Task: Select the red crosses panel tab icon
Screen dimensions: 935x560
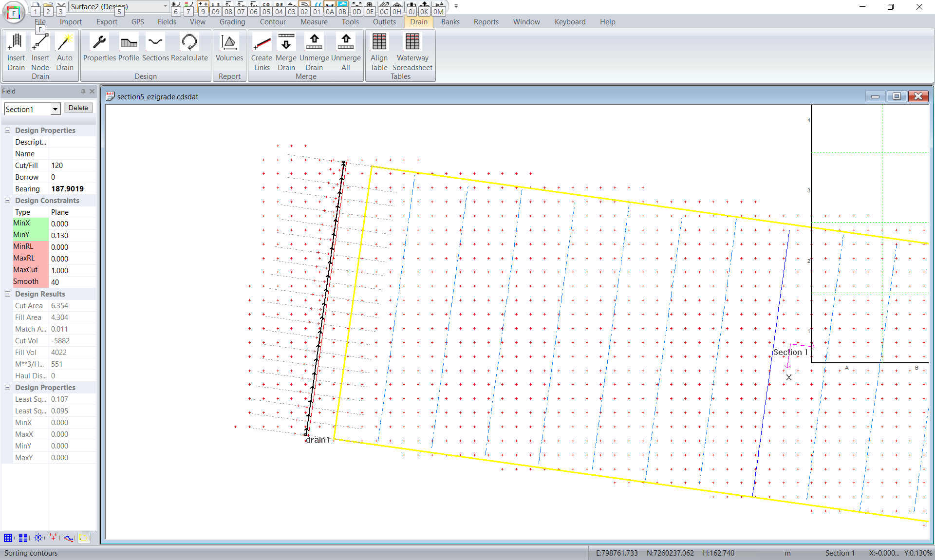Action: 53,538
